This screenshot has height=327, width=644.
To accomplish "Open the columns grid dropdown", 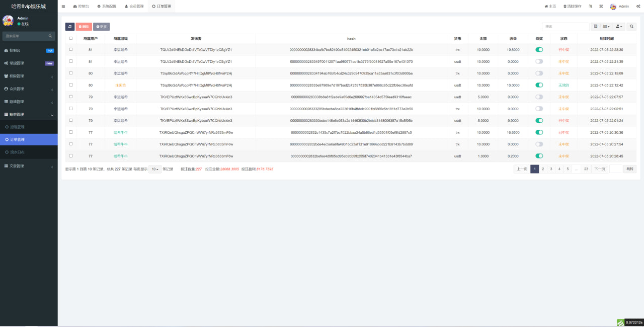I will [607, 27].
